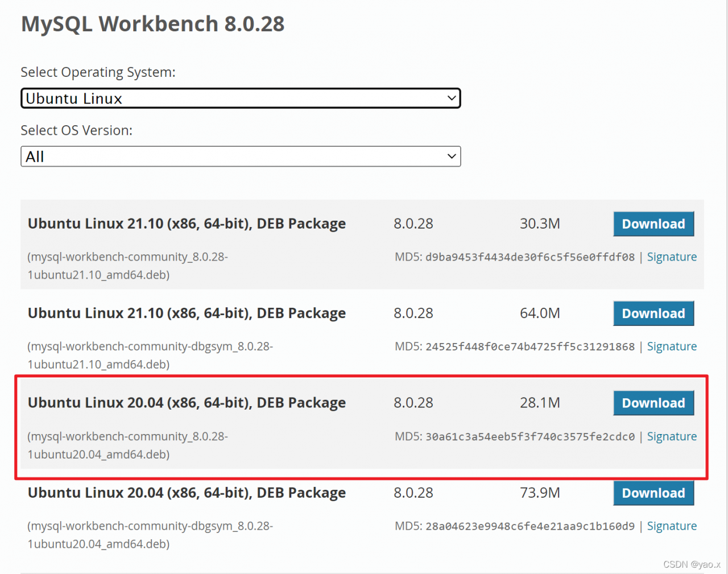Click the Ubuntu Linux 20.04 DEB Package title with 28.1M size

point(187,403)
